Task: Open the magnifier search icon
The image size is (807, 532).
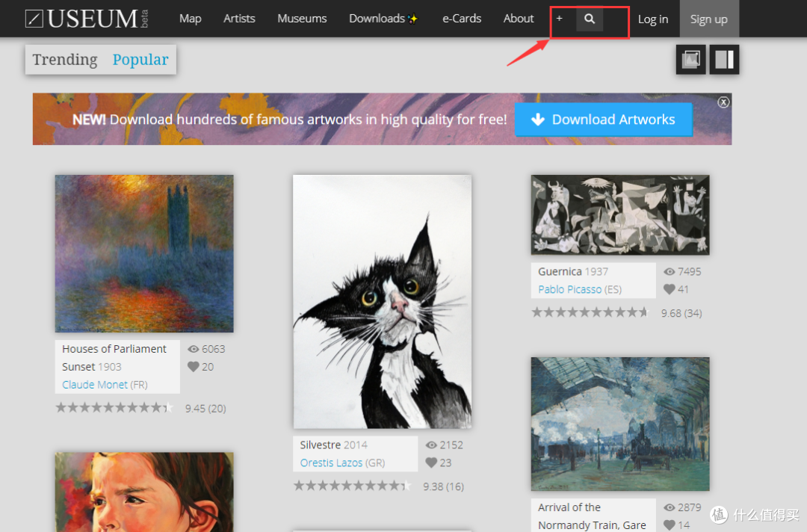Action: point(590,19)
